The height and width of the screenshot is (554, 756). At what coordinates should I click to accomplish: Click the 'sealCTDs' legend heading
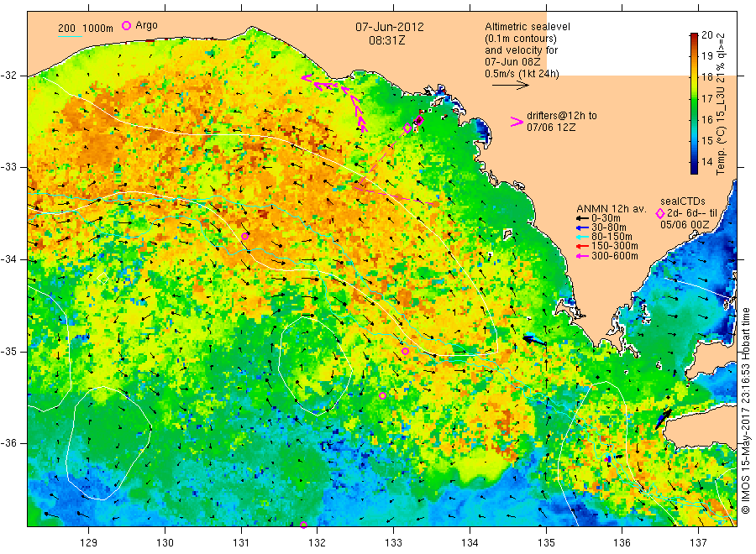[683, 201]
